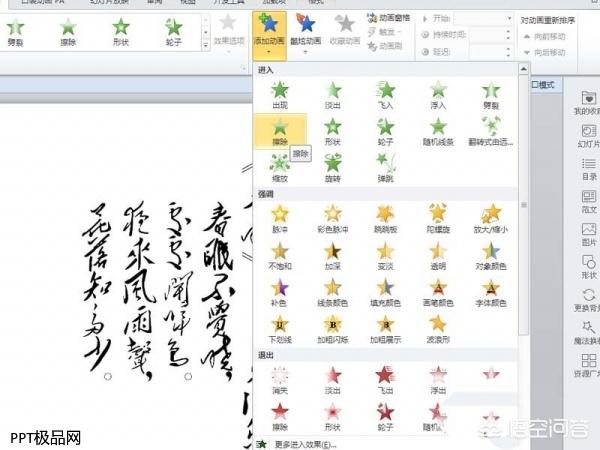
Task: Choose the 跷跷板 emphasis animation
Action: [x=385, y=219]
